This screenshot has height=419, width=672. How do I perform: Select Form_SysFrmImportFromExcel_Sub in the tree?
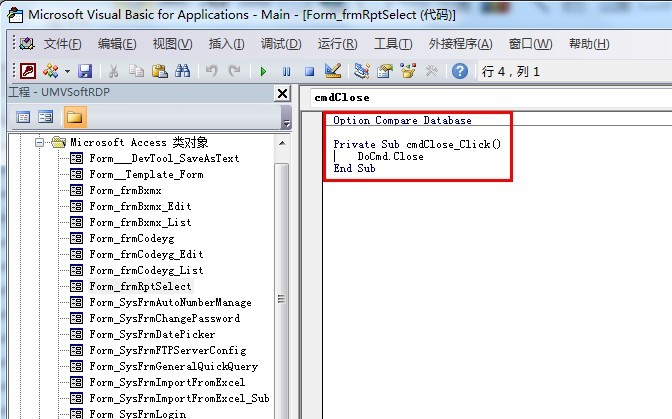coord(179,398)
